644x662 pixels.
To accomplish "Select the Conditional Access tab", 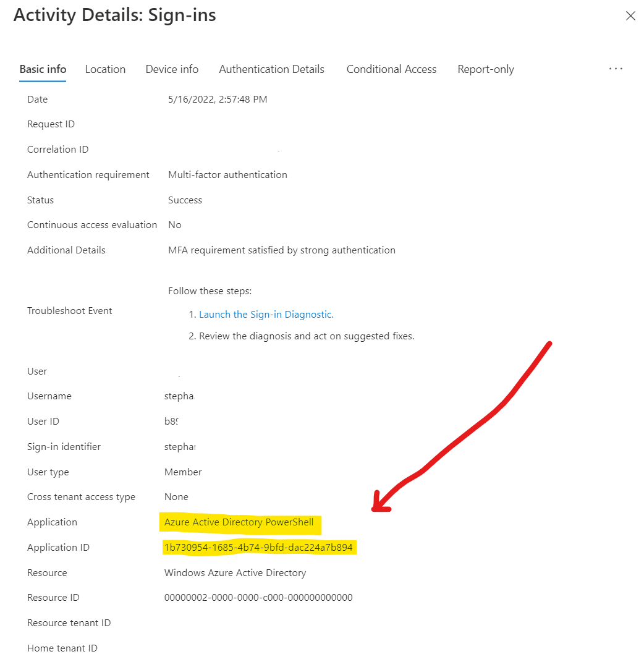I will click(391, 69).
